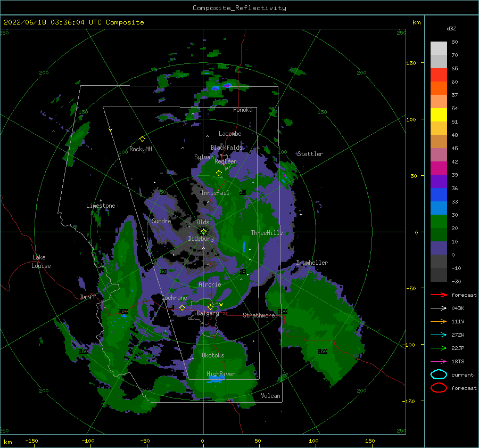Click the yellow diamond marker below RedDeer
The height and width of the screenshot is (448, 479).
coord(219,173)
